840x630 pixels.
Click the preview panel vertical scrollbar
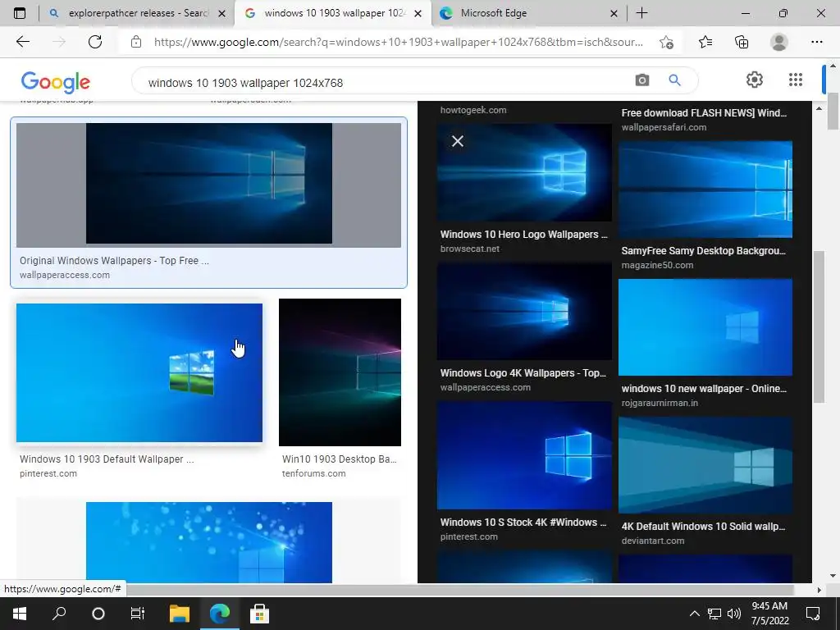(x=819, y=326)
